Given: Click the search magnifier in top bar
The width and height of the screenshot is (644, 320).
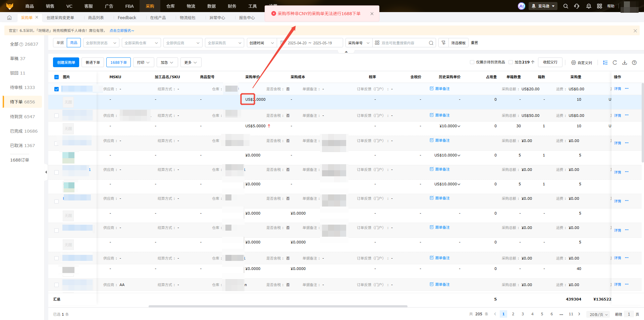Looking at the screenshot, I should click(x=566, y=6).
